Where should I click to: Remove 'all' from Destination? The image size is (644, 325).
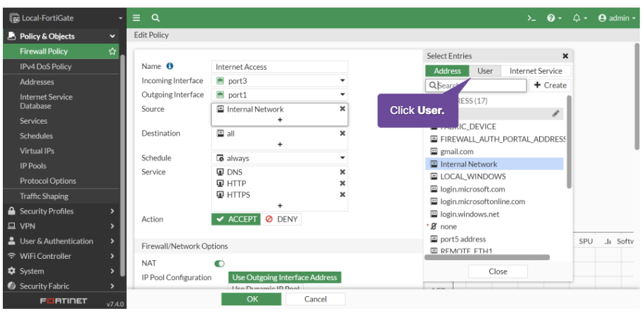click(x=342, y=134)
